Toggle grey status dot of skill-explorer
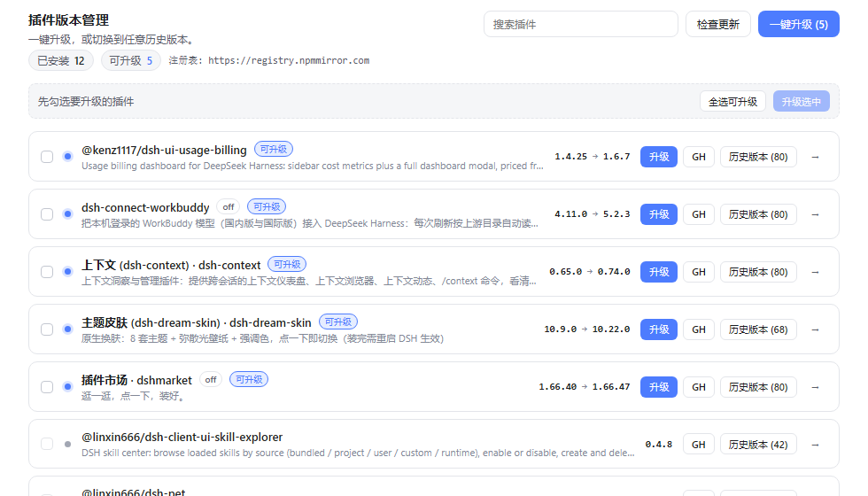868x496 pixels. pos(67,444)
